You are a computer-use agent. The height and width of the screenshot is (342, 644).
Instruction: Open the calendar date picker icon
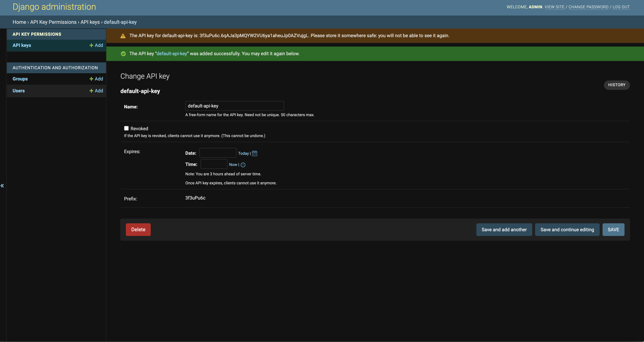[x=255, y=153]
